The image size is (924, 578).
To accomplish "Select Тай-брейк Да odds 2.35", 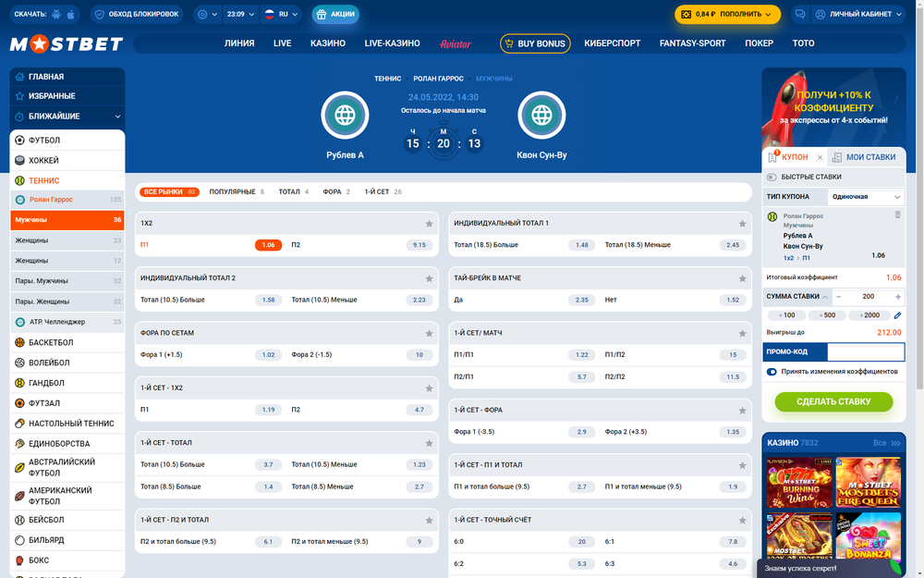I will pyautogui.click(x=581, y=300).
